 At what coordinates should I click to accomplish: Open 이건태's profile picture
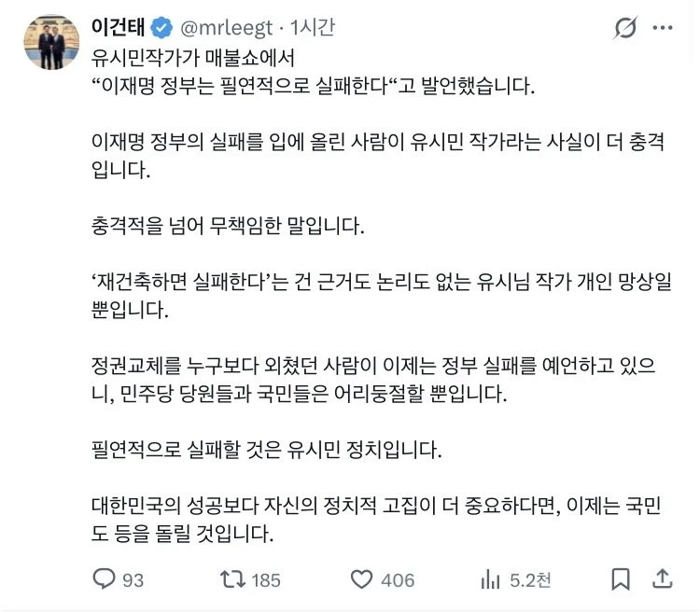coord(51,42)
